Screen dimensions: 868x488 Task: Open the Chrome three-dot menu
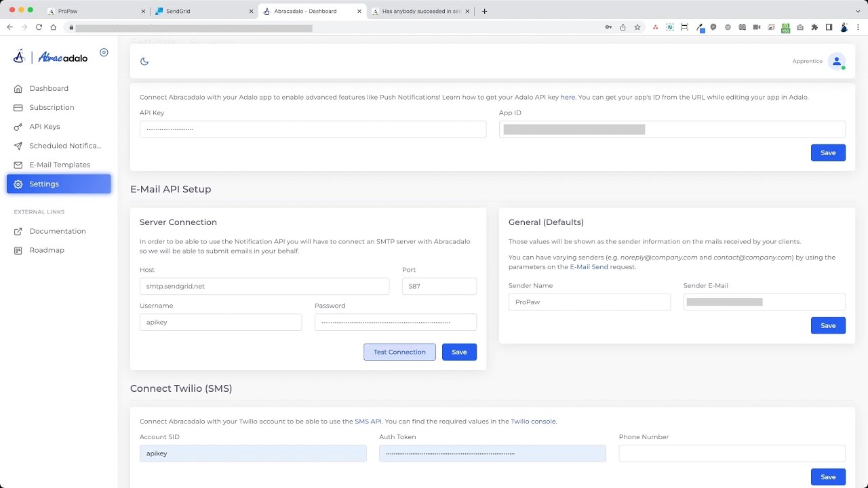pyautogui.click(x=859, y=27)
